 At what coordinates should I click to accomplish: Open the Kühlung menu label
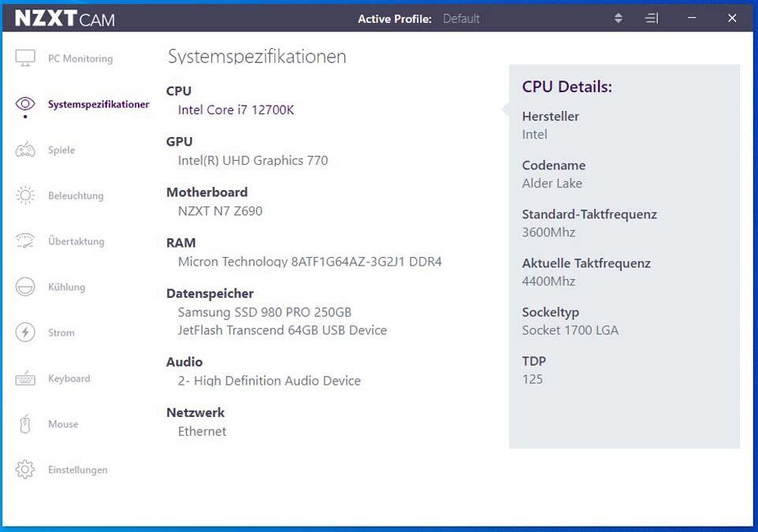pyautogui.click(x=67, y=287)
